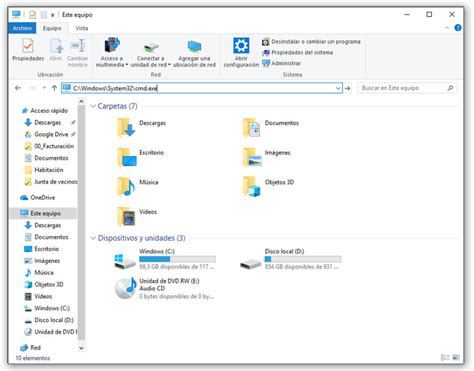The width and height of the screenshot is (474, 371).
Task: Collapse the Carpetas (7) group
Action: (93, 106)
